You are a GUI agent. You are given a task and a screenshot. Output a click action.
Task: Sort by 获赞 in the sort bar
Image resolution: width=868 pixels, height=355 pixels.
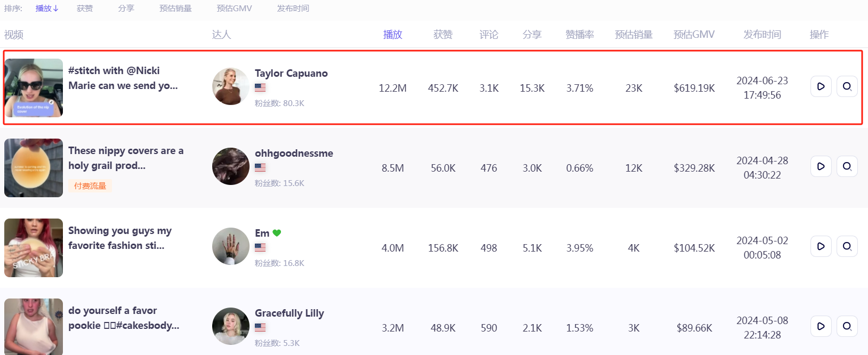click(x=85, y=9)
